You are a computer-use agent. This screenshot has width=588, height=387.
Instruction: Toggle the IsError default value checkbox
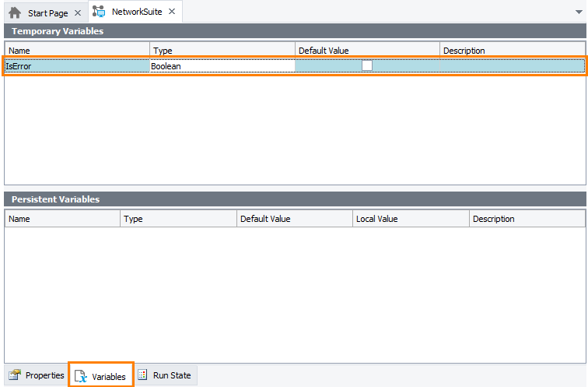pyautogui.click(x=367, y=66)
